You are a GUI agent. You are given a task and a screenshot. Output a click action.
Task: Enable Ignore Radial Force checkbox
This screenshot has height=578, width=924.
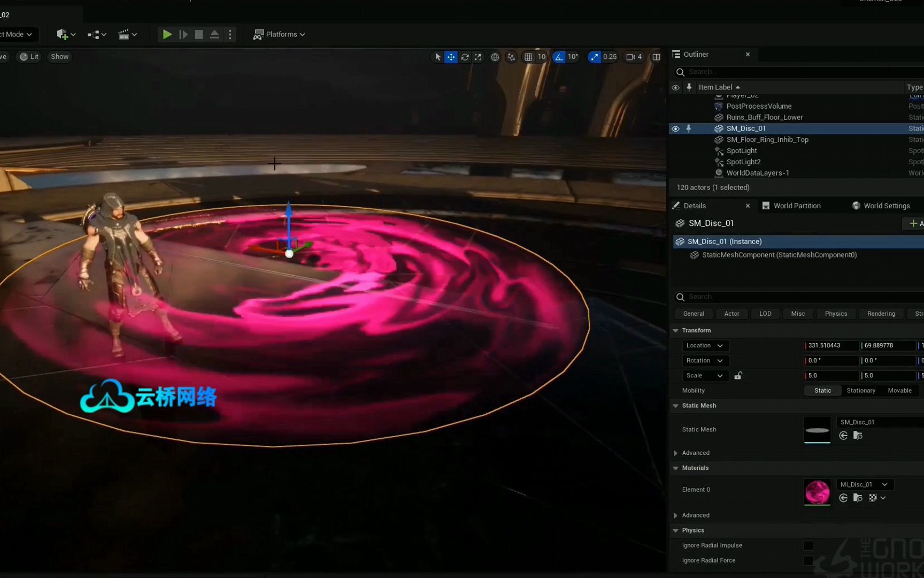tap(808, 561)
